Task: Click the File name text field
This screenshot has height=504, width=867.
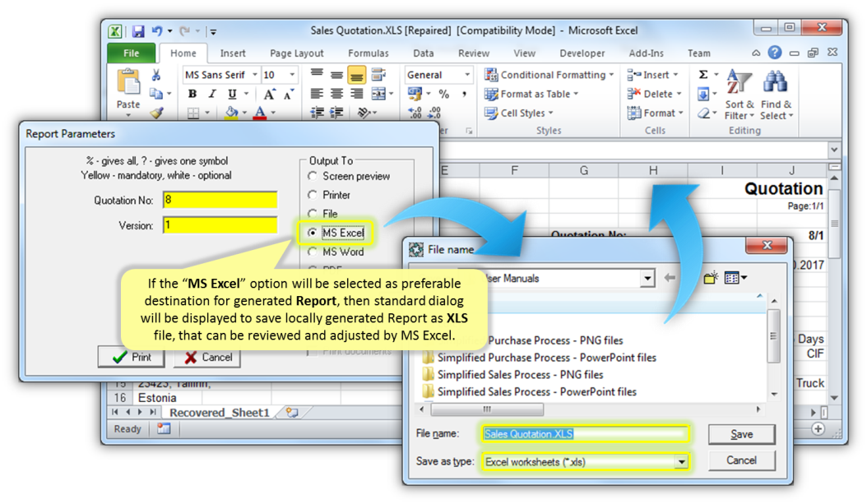Action: click(585, 434)
